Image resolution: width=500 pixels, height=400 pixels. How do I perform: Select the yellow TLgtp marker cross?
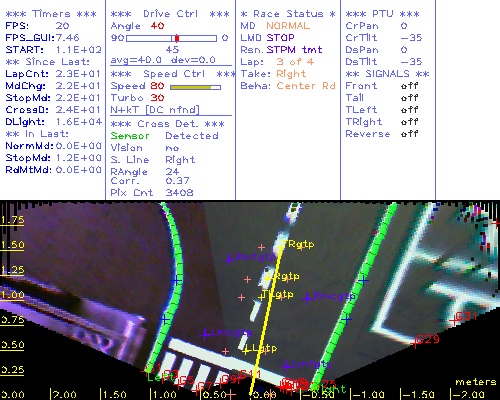pos(262,297)
